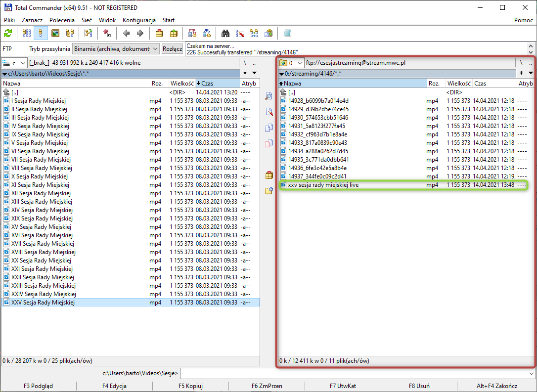Click the middle-bar view file magnifier icon
537x392 pixels.
click(x=269, y=96)
